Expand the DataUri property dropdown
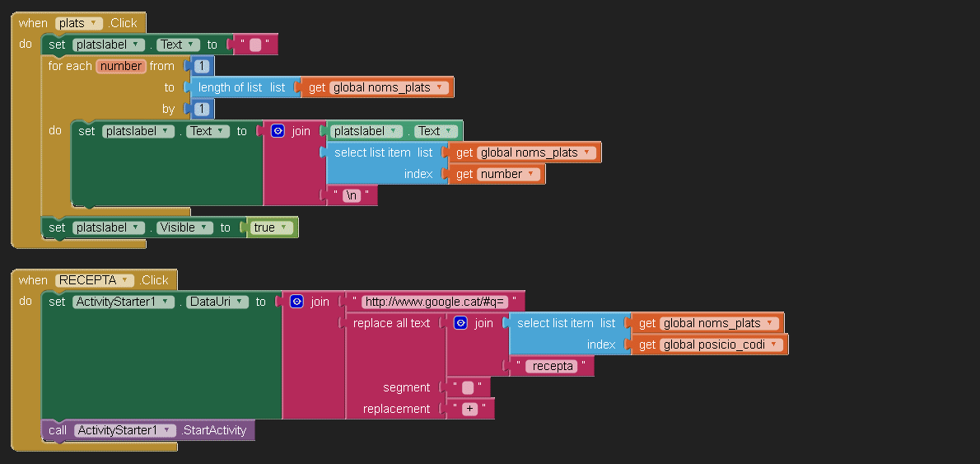 pyautogui.click(x=217, y=302)
